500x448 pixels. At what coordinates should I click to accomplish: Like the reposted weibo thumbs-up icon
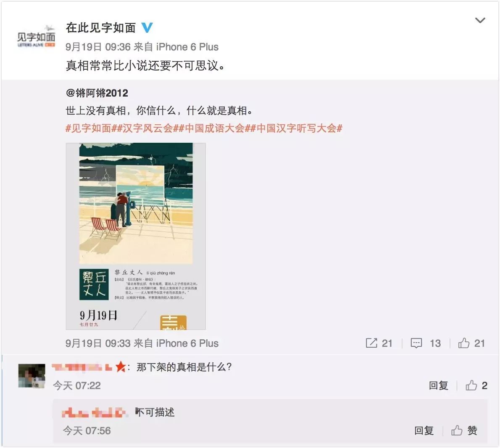pos(463,343)
